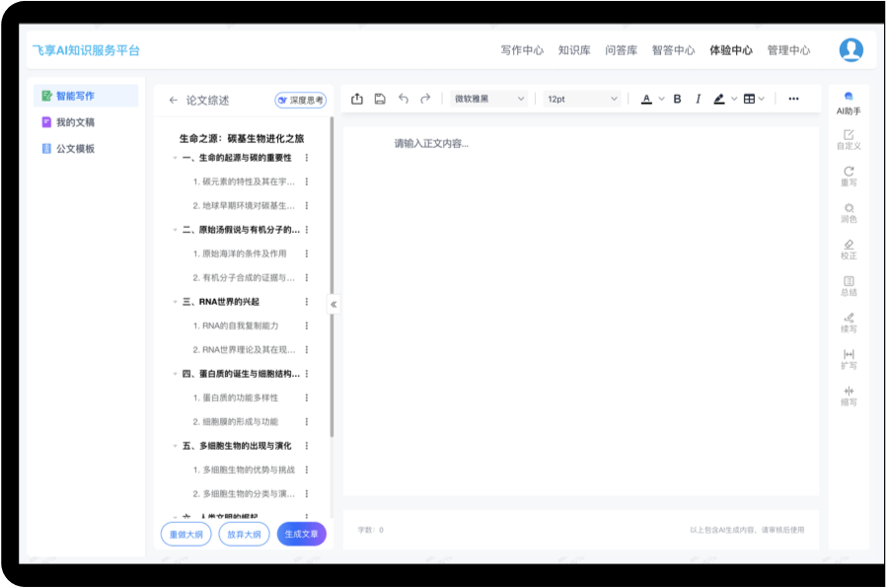The height and width of the screenshot is (588, 886).
Task: Click the highlight color pen icon
Action: click(x=718, y=100)
